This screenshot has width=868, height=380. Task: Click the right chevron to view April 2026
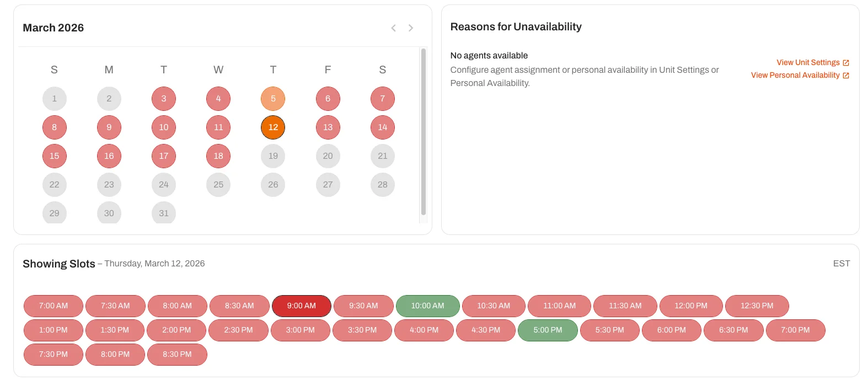point(411,28)
